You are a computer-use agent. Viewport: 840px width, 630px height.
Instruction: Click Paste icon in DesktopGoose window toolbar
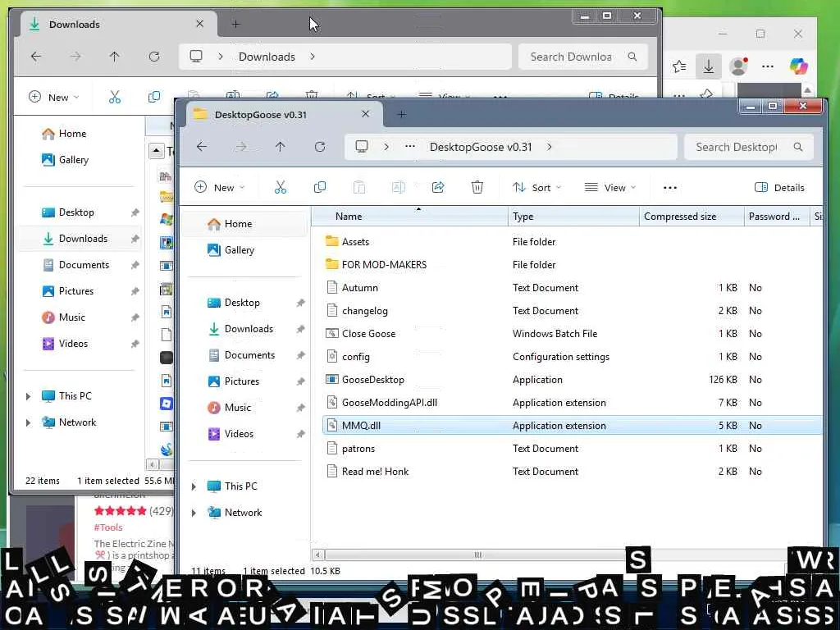[359, 187]
